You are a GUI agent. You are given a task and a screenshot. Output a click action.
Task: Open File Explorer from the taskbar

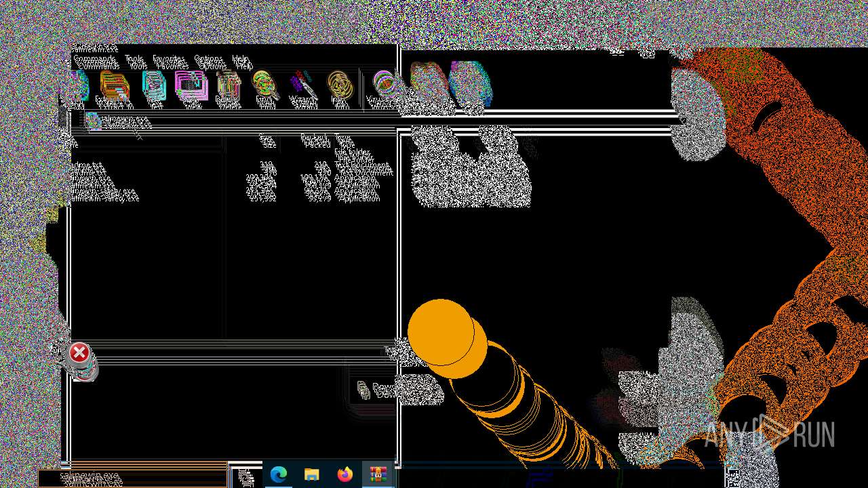click(312, 475)
